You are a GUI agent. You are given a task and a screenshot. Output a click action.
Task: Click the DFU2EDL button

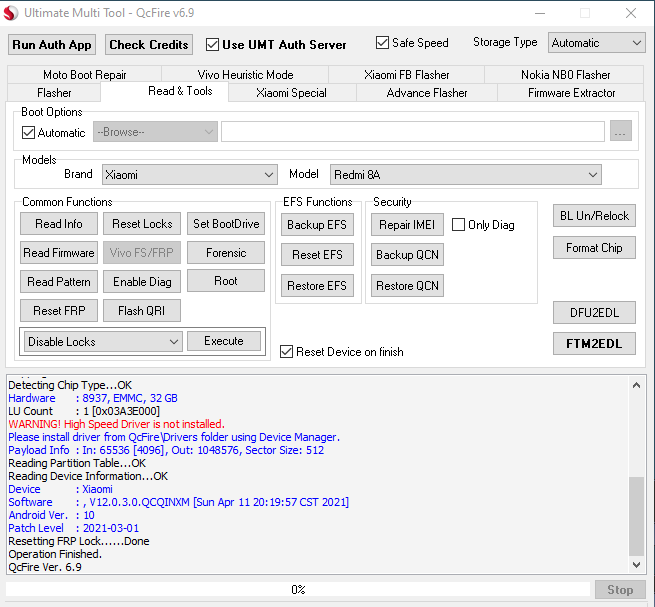pos(594,312)
